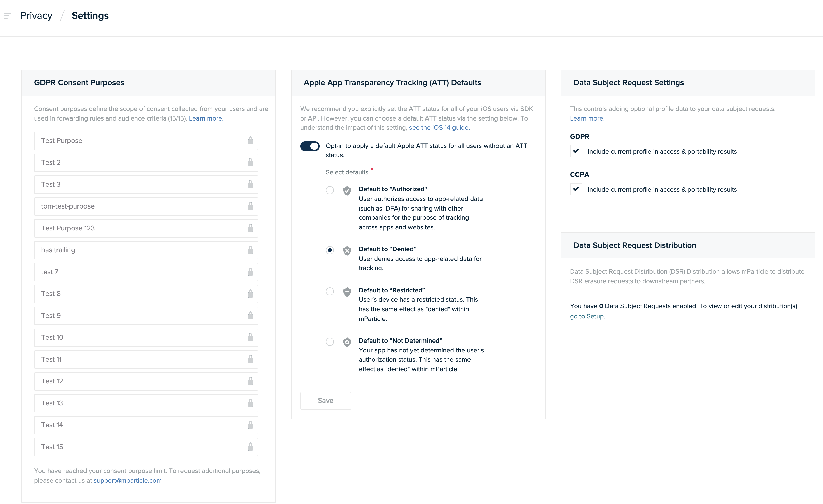Uncheck GDPR include current profile checkbox

pyautogui.click(x=576, y=151)
